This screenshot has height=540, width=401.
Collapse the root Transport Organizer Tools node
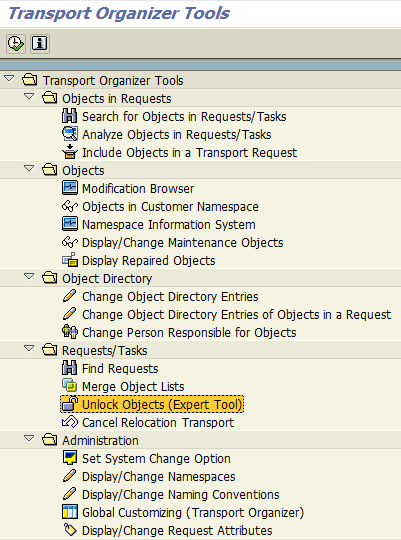coord(9,79)
